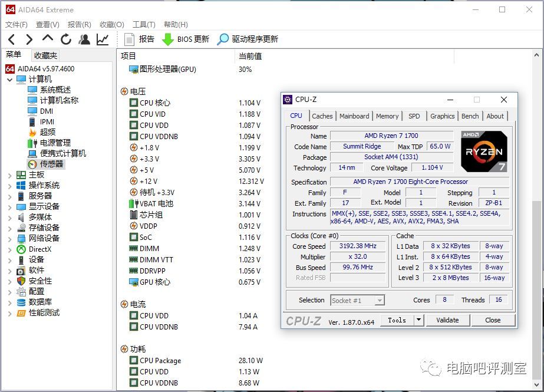544x392 pixels.
Task: Click the 驱动程序更新 toolbar button
Action: (x=248, y=39)
